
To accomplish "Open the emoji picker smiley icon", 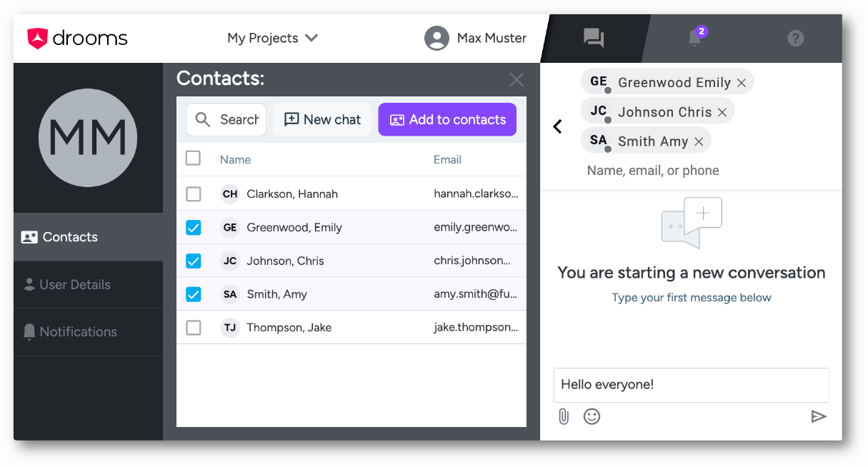I will (592, 416).
